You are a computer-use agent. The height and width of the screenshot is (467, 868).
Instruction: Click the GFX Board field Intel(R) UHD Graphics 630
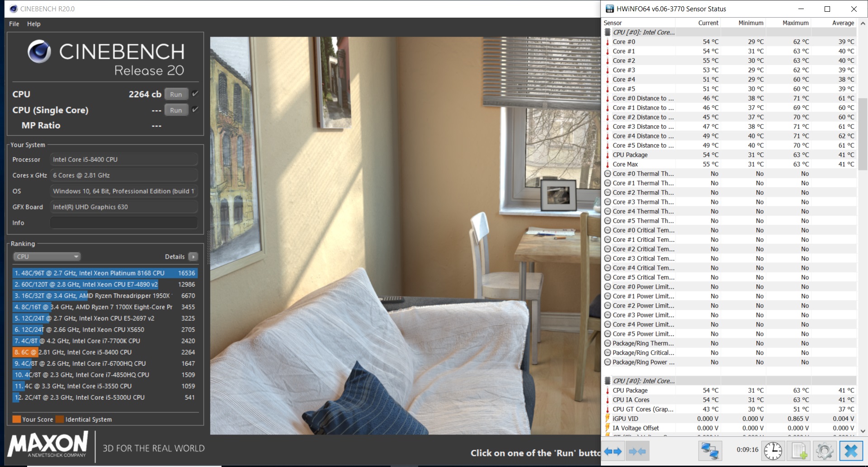124,207
